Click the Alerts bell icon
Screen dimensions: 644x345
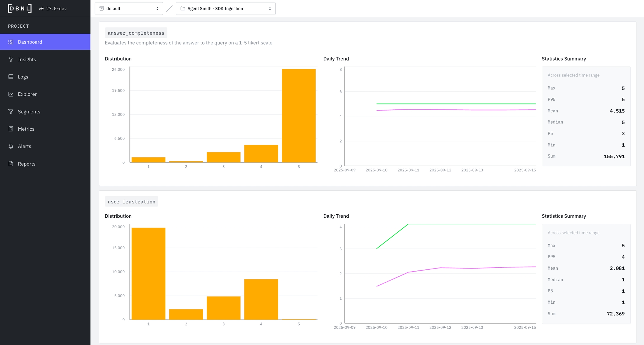(x=11, y=146)
